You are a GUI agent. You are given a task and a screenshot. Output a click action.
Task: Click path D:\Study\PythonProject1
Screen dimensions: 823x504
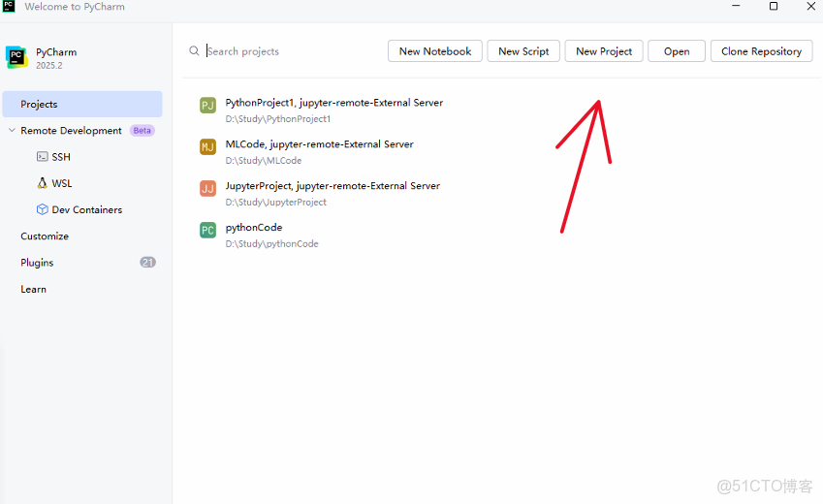coord(277,118)
